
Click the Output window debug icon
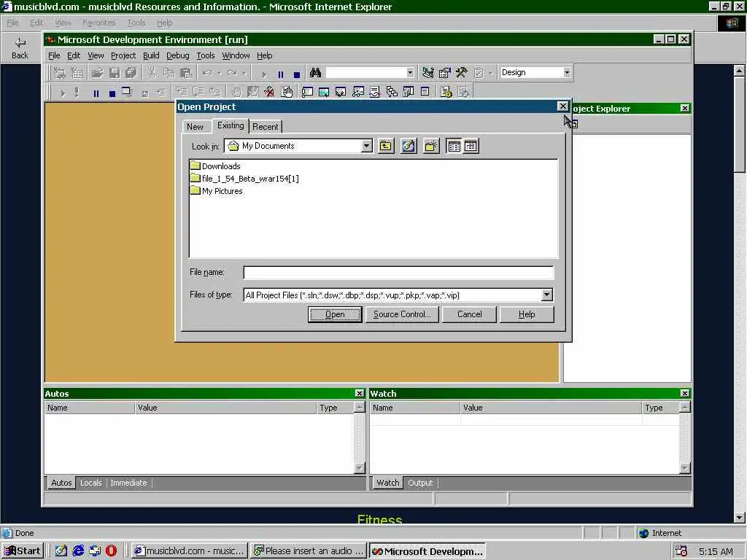(425, 92)
